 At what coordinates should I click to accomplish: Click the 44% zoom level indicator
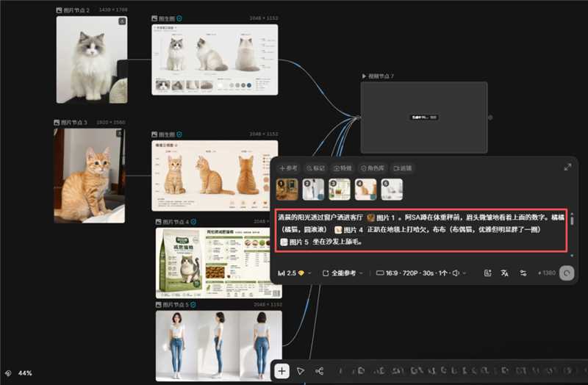(x=25, y=373)
